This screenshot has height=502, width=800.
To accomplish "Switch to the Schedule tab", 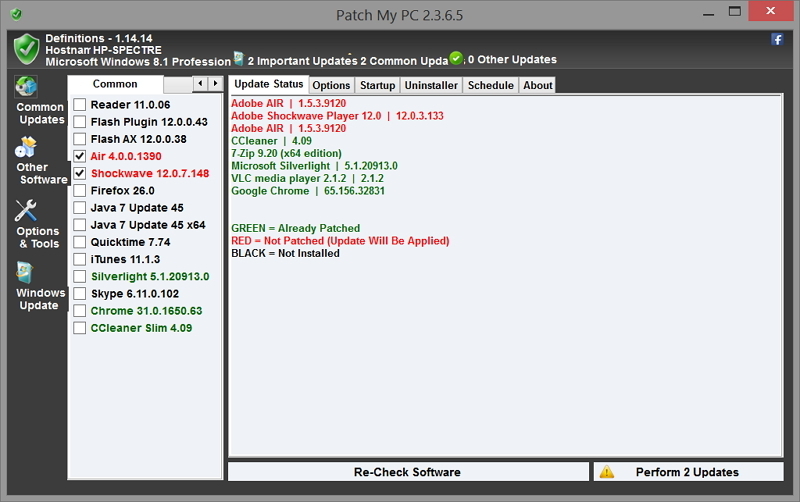I will pos(491,85).
